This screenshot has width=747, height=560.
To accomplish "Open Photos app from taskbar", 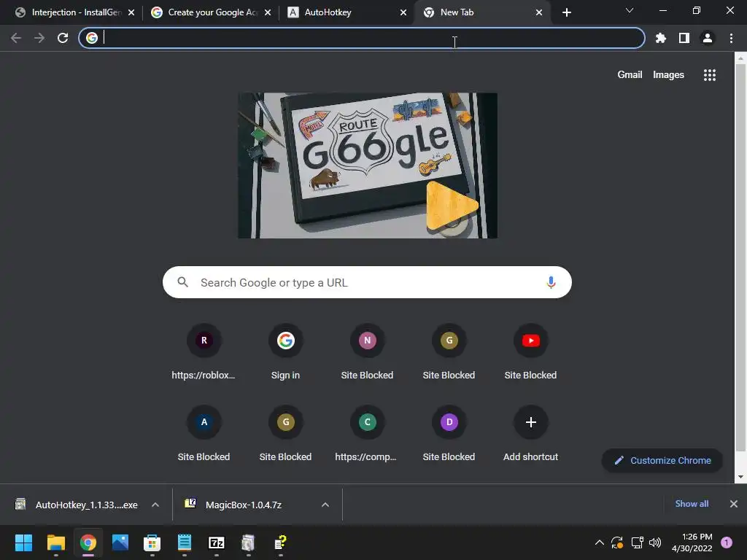I will [120, 542].
